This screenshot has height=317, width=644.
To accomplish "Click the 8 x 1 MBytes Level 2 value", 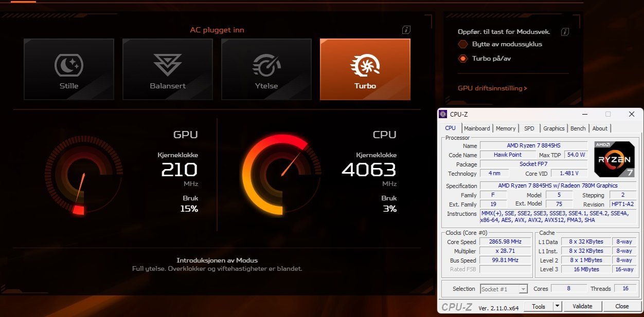I will 586,260.
